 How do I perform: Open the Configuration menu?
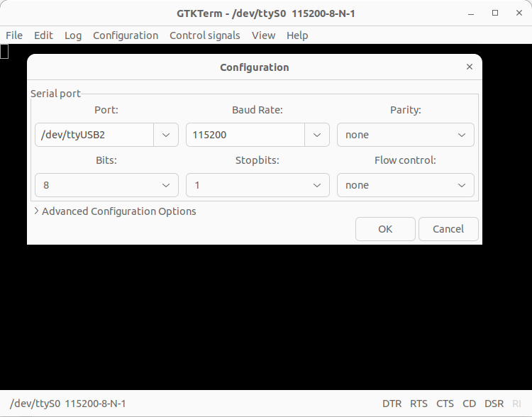[126, 35]
